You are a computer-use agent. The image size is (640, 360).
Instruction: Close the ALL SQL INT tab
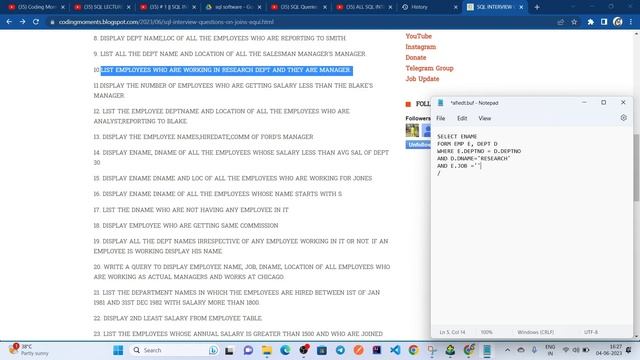pyautogui.click(x=390, y=7)
